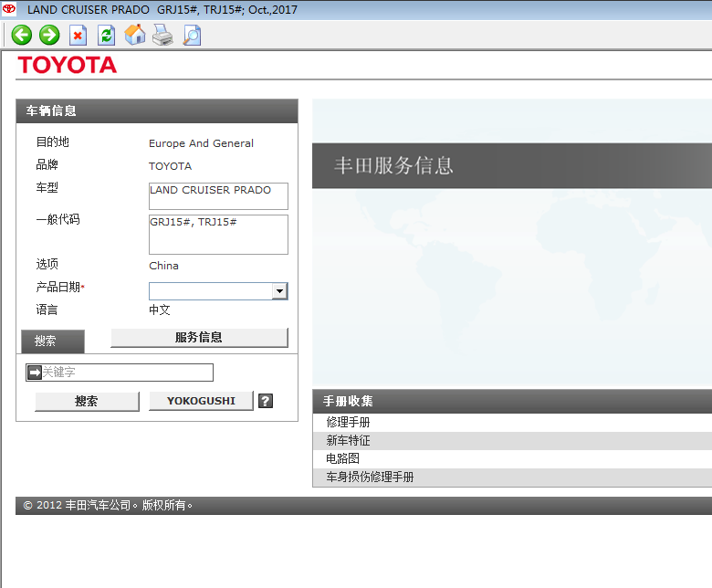The image size is (712, 588).
Task: Click the Toyota emblem in the title bar
Action: (x=8, y=8)
